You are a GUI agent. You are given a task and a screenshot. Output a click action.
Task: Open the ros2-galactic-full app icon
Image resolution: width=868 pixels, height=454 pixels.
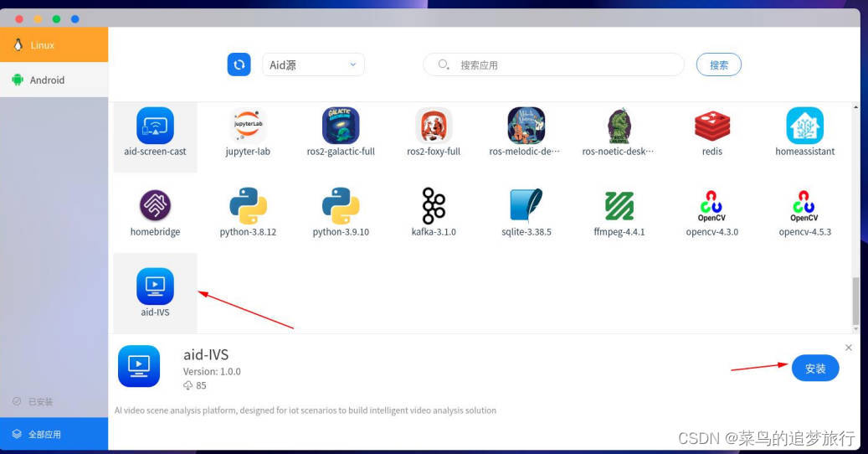[x=341, y=126]
